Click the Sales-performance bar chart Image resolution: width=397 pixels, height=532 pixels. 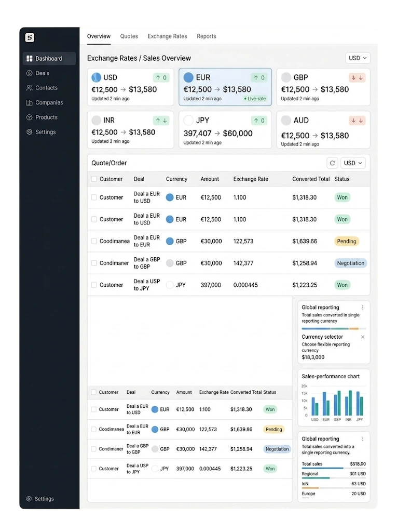click(334, 403)
